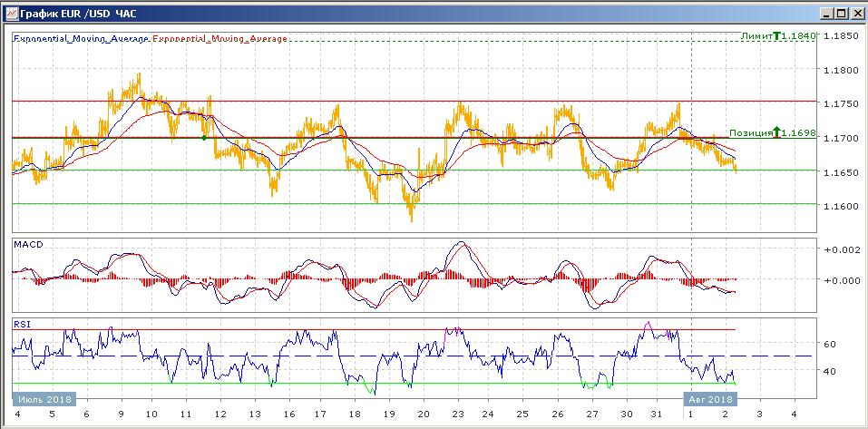Click the RSI indicator panel label

(21, 323)
